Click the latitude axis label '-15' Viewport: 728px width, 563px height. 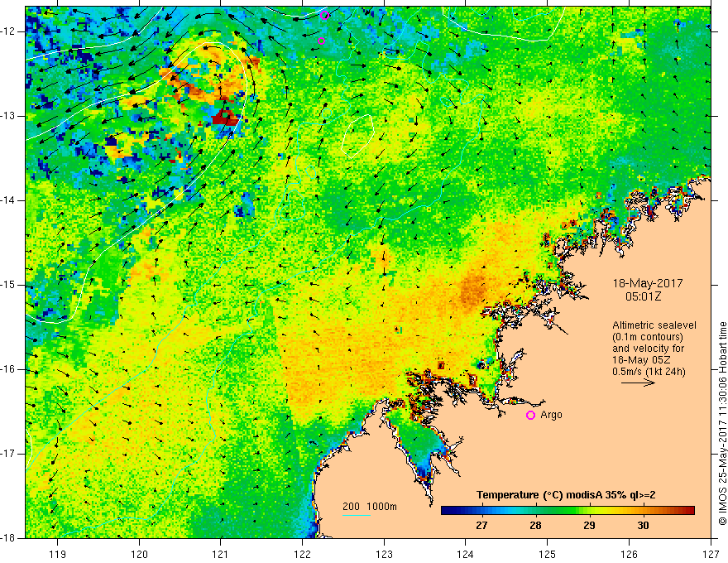click(8, 285)
